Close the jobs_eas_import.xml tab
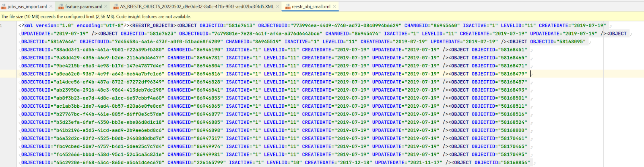The image size is (644, 167). 51,6
